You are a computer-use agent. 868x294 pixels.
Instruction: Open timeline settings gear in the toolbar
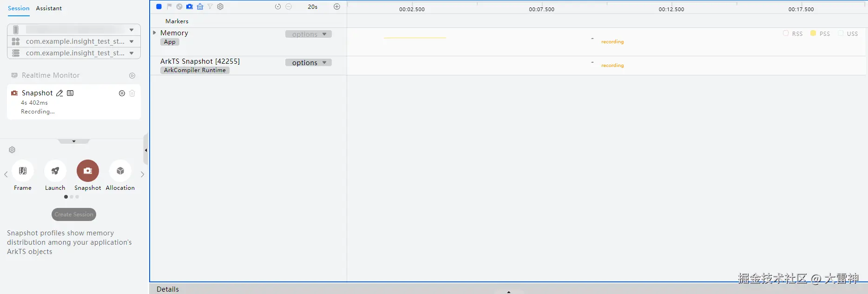coord(220,7)
